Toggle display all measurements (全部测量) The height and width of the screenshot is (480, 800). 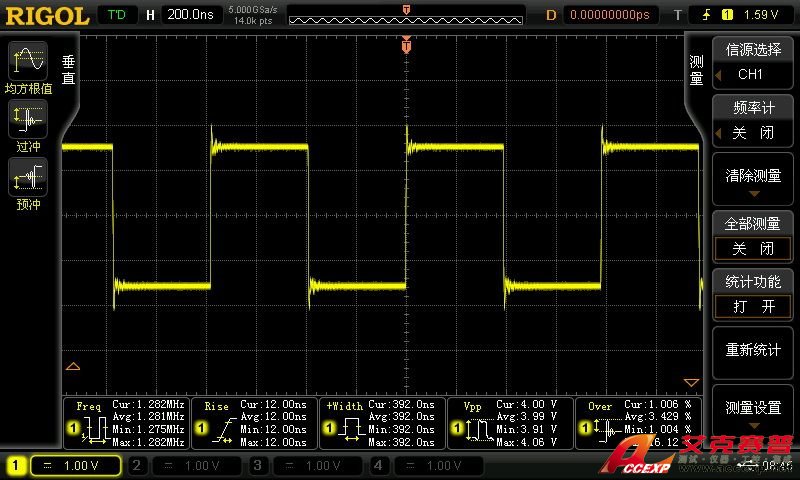[754, 237]
